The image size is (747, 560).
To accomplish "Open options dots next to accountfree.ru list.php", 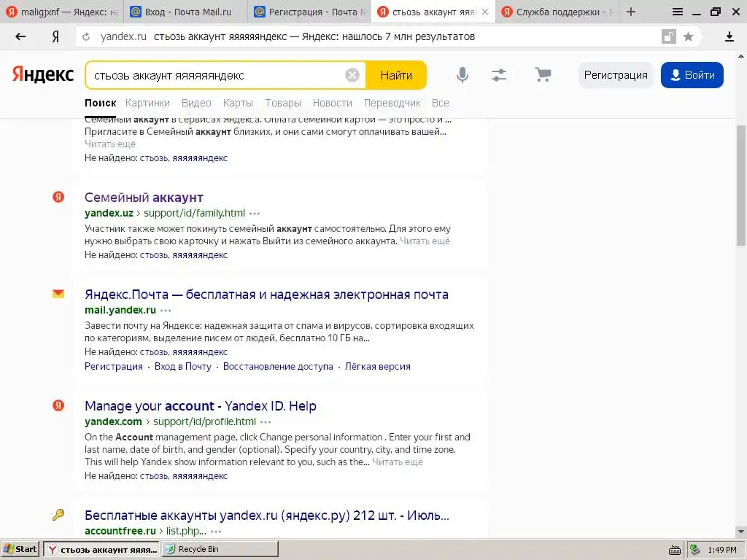I will pos(216,532).
